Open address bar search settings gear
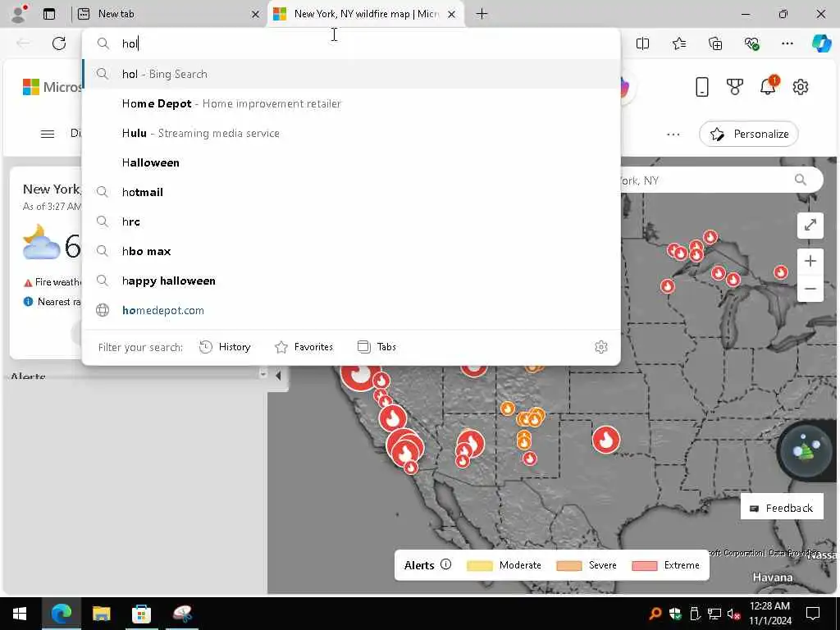Viewport: 840px width, 630px height. [x=601, y=347]
